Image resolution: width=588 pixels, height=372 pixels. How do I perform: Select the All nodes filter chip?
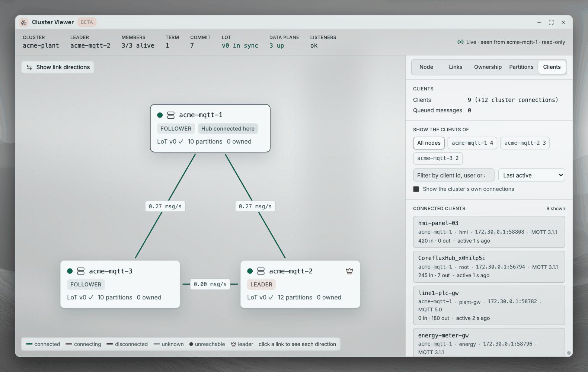tap(429, 143)
